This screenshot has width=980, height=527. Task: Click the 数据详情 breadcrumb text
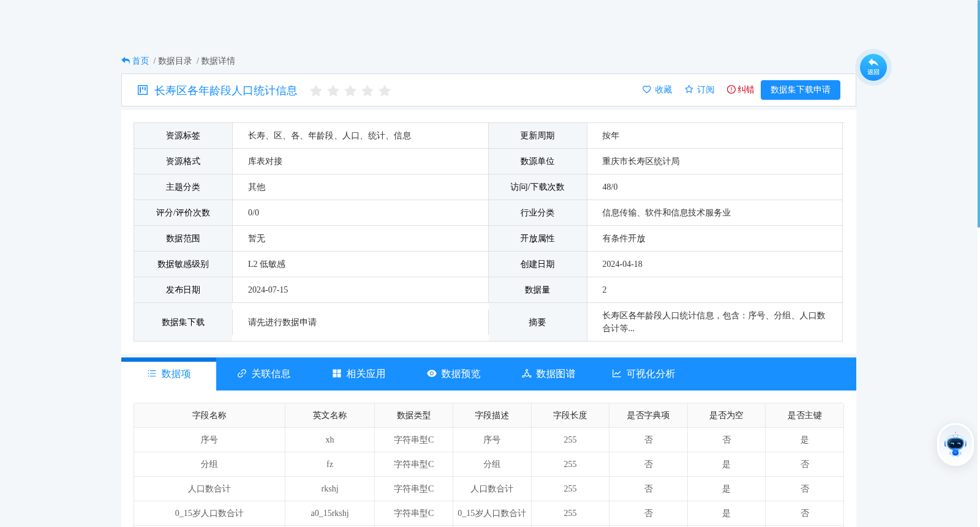[x=218, y=61]
